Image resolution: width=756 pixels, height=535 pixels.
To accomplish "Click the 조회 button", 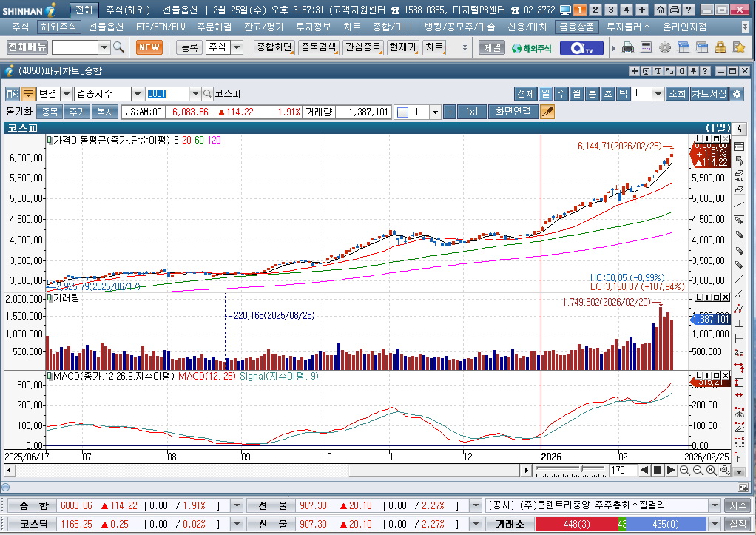I will pyautogui.click(x=677, y=93).
